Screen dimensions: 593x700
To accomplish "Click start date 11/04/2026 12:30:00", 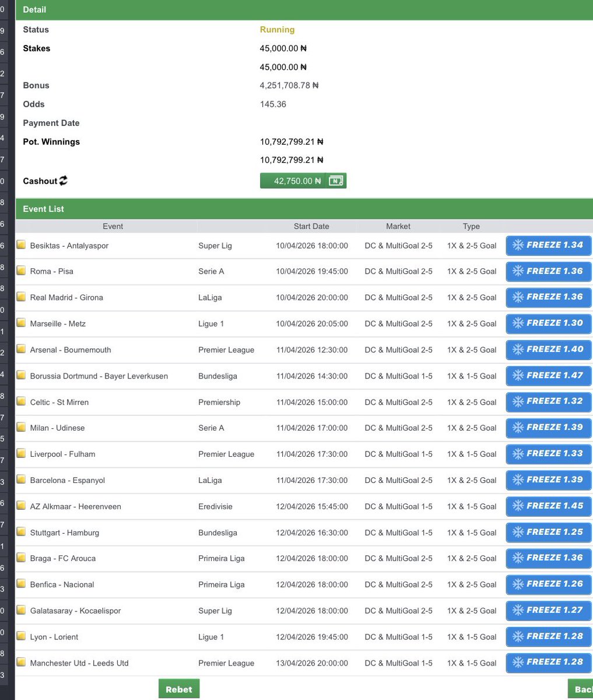I will (312, 349).
